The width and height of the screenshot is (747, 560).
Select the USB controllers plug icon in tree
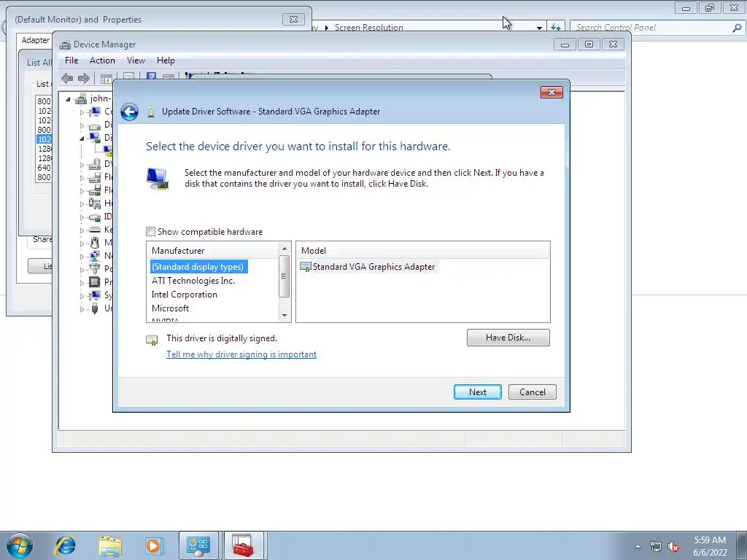pos(95,308)
